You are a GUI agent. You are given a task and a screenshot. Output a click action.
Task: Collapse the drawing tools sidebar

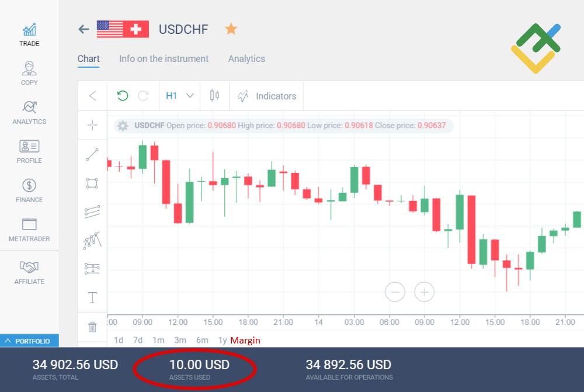click(92, 96)
